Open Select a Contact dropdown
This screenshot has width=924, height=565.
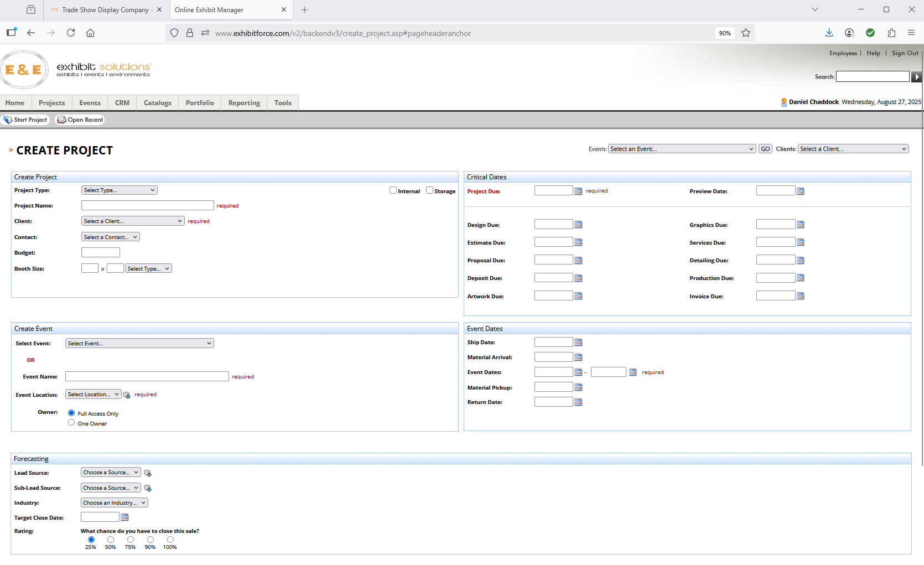[111, 237]
